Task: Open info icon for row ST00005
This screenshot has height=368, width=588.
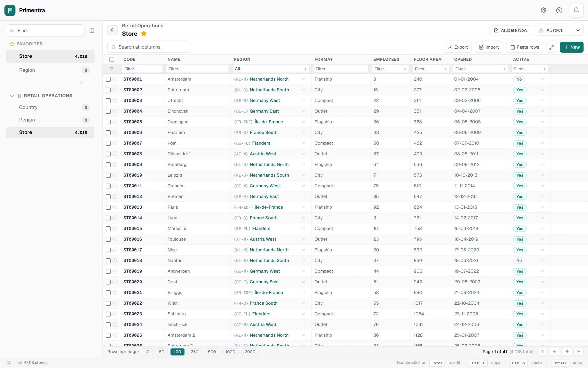Action: [115, 122]
